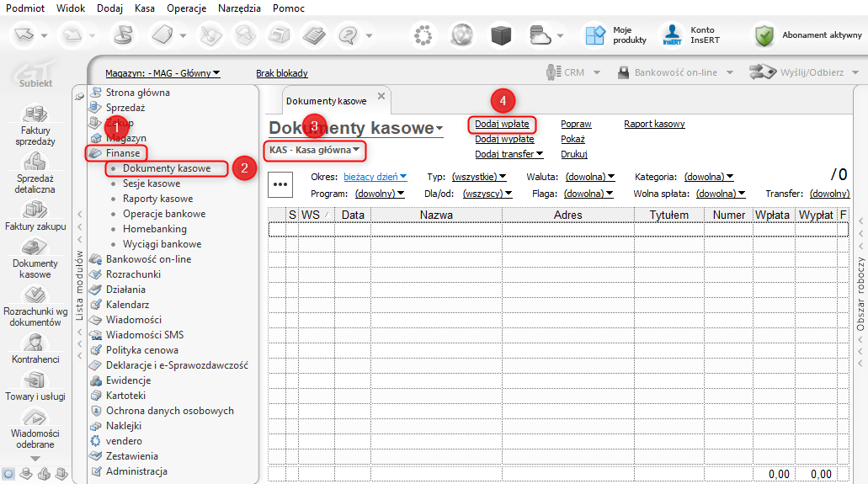
Task: Close the Dokumenty kasowe tab
Action: (x=381, y=96)
